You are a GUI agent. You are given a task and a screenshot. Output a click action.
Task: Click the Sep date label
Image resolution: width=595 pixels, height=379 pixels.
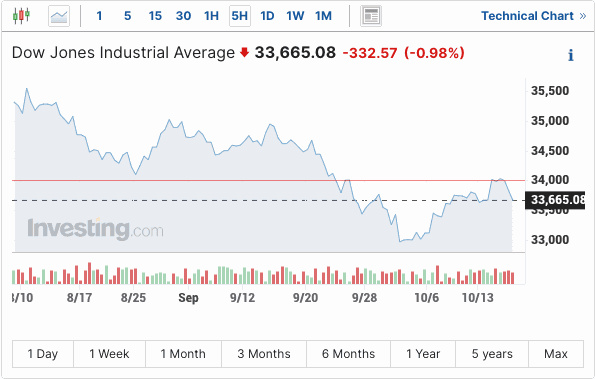(188, 298)
